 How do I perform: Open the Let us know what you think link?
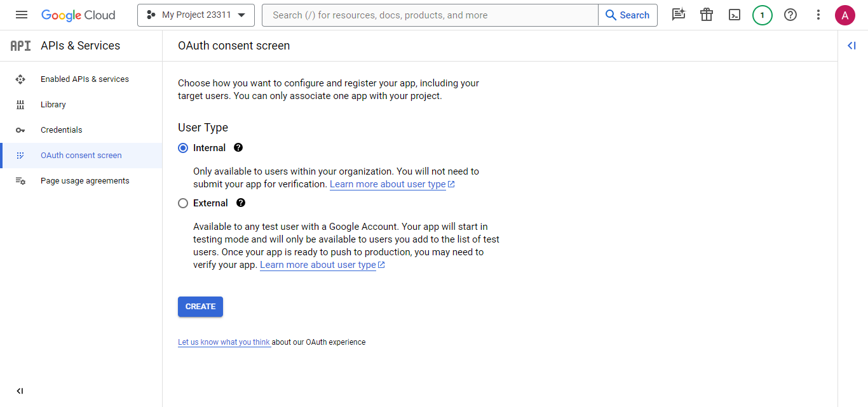click(x=224, y=342)
